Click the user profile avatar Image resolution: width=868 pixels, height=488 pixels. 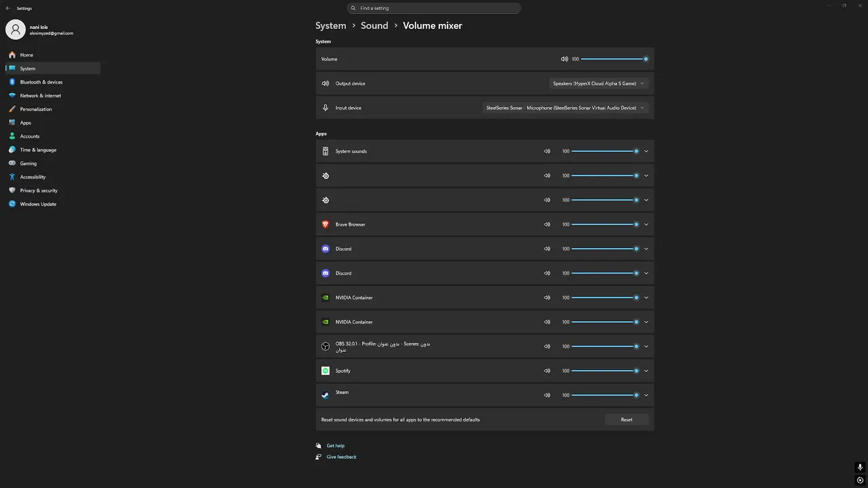16,30
